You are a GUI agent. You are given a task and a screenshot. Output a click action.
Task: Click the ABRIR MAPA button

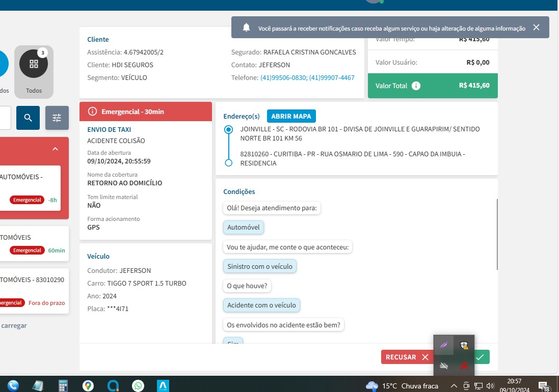pos(291,116)
